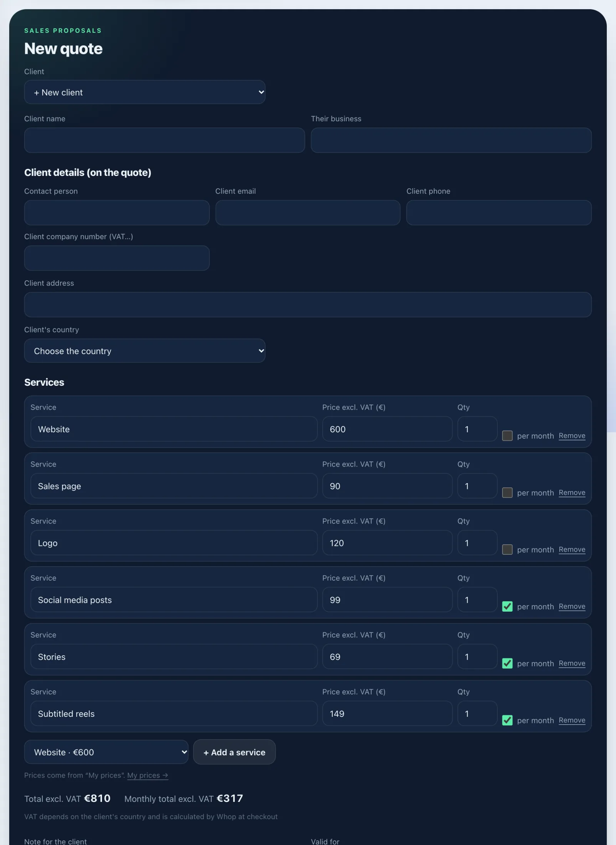
Task: Edit the 149 price field
Action: tap(387, 713)
